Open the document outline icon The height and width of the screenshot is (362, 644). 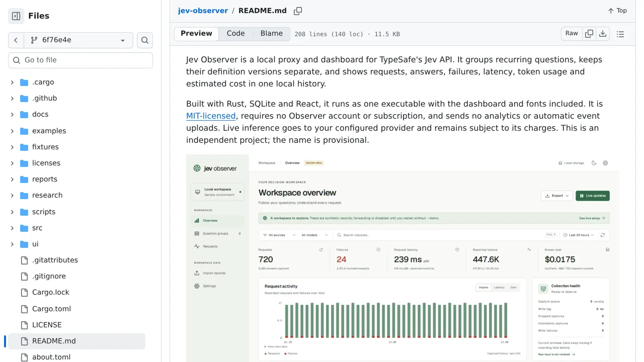pos(620,34)
